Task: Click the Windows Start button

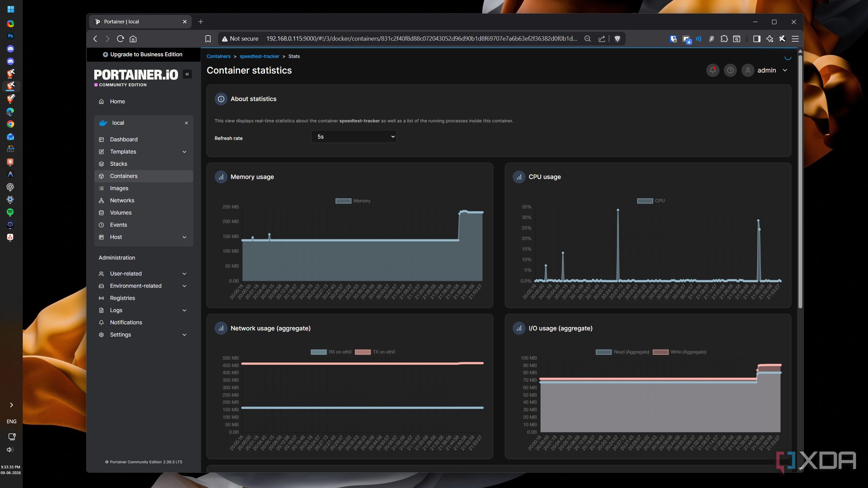Action: [x=11, y=9]
